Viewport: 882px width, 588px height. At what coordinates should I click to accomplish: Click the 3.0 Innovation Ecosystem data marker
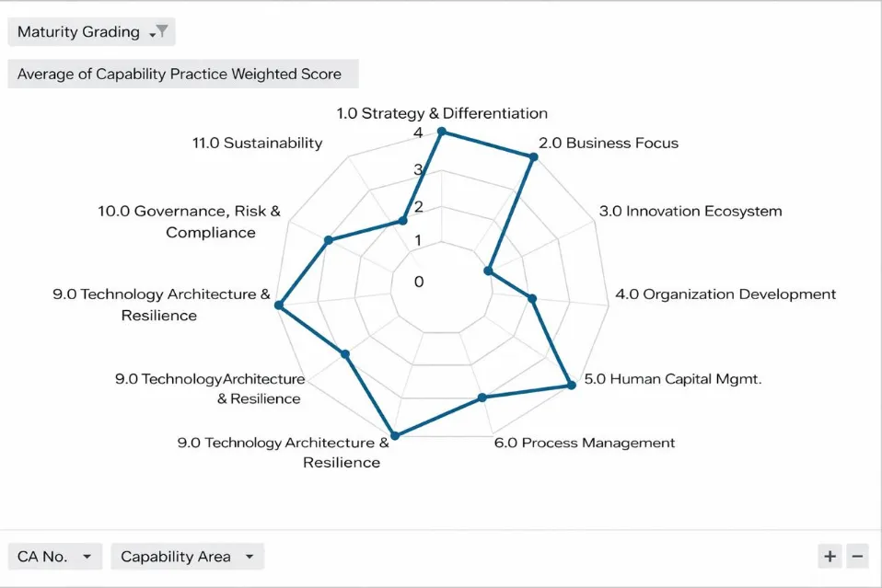click(488, 271)
